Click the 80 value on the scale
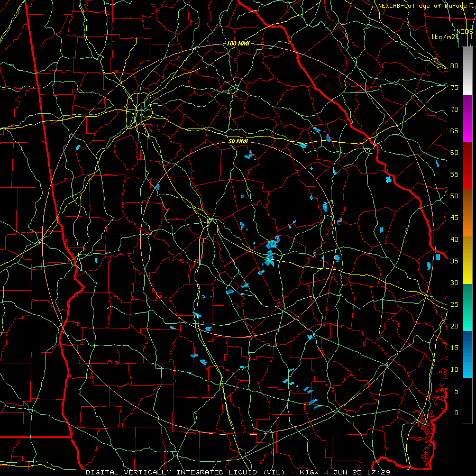This screenshot has width=476, height=476. [454, 66]
